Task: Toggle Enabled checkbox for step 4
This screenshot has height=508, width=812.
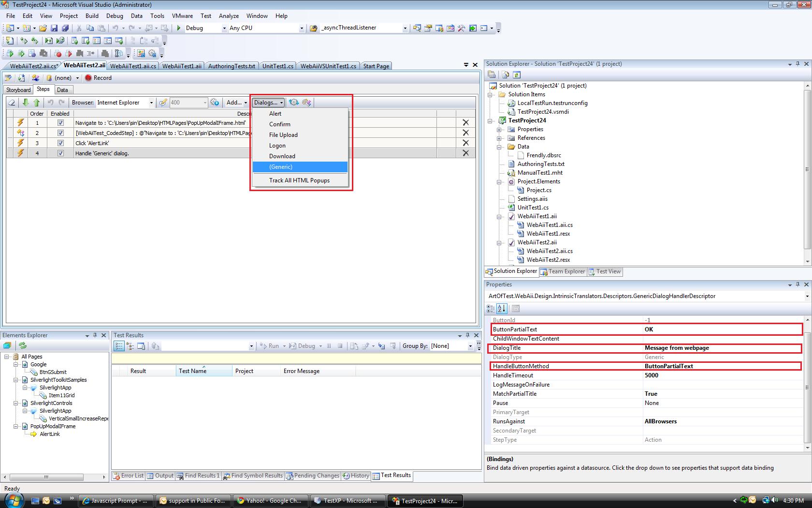Action: [x=60, y=153]
